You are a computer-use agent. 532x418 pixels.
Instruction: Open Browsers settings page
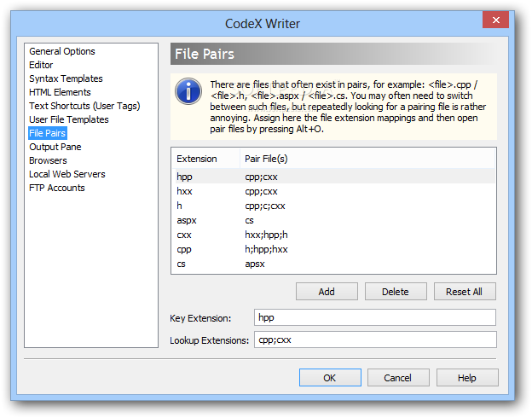pyautogui.click(x=49, y=160)
